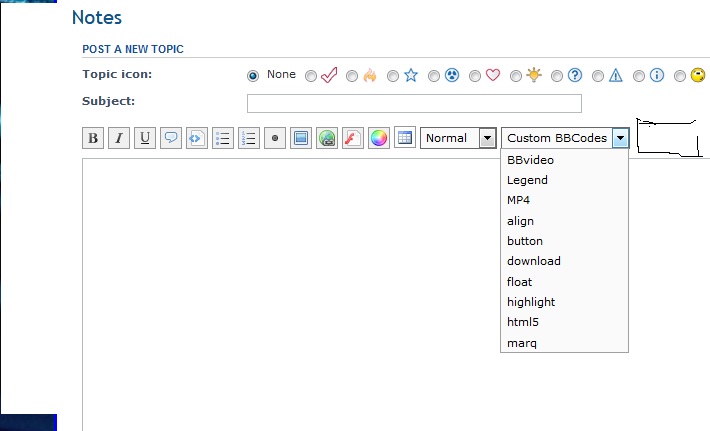Pick the highlight BBCode entry
This screenshot has height=431, width=710.
pos(531,302)
